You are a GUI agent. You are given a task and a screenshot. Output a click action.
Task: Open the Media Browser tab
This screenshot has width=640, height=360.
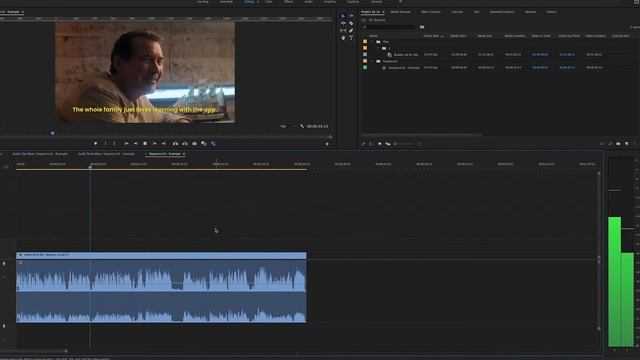click(400, 12)
